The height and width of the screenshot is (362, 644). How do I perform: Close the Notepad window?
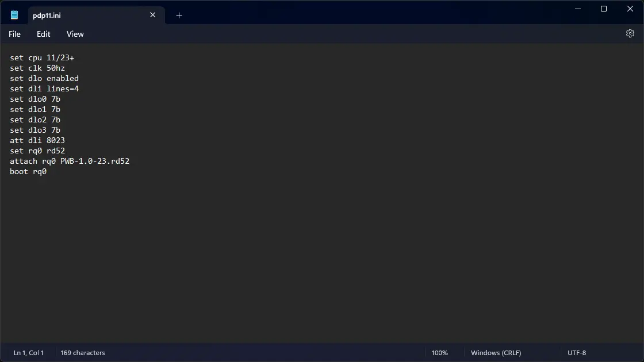(x=630, y=9)
